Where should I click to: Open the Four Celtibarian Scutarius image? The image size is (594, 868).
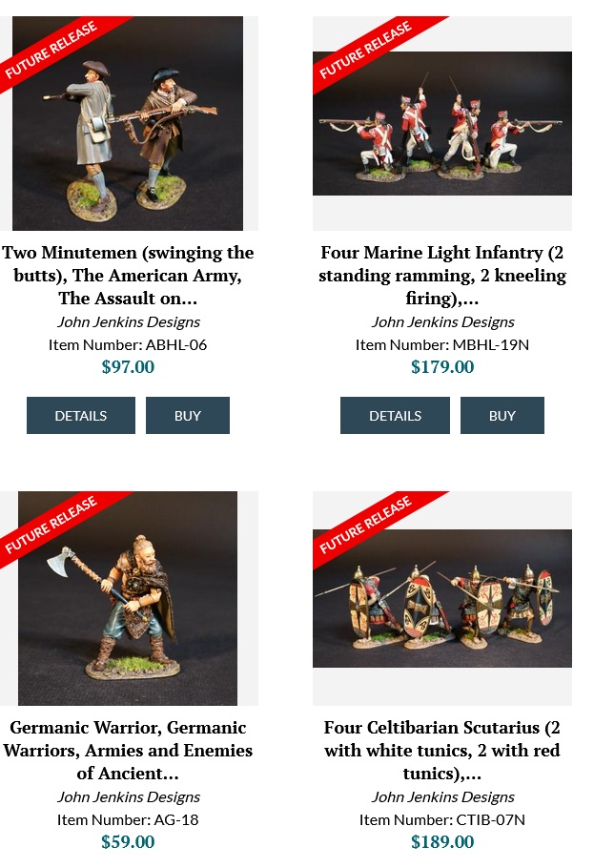coord(442,598)
